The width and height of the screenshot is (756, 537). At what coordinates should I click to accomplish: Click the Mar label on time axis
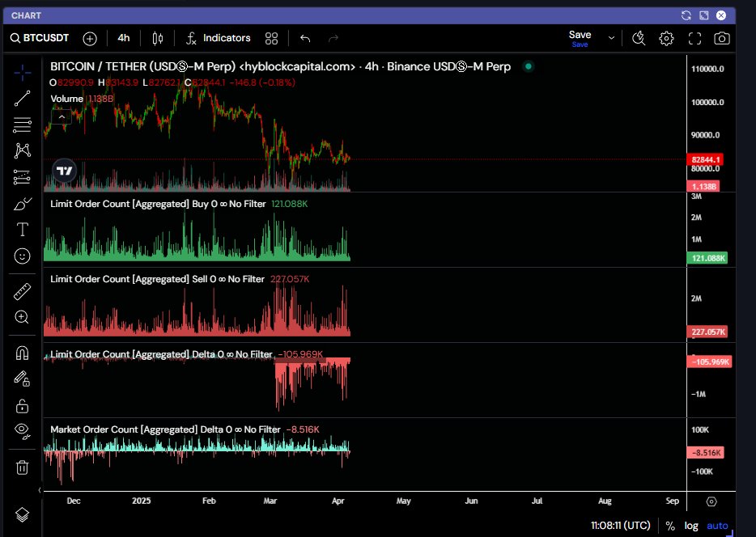270,501
